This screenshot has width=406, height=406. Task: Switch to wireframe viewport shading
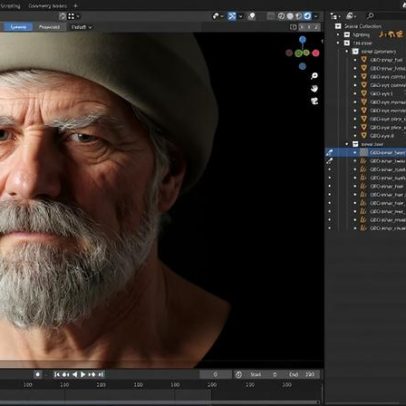click(x=281, y=16)
